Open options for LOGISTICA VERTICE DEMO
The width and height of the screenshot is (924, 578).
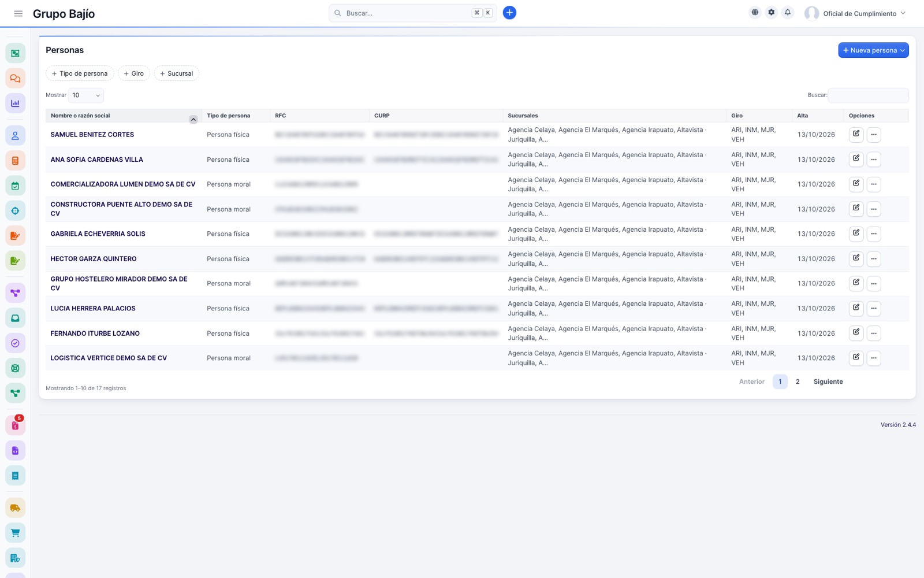coord(874,358)
